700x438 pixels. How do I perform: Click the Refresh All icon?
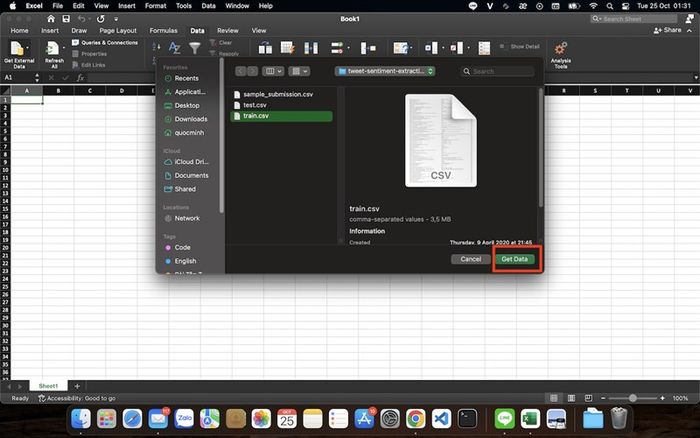[x=54, y=50]
